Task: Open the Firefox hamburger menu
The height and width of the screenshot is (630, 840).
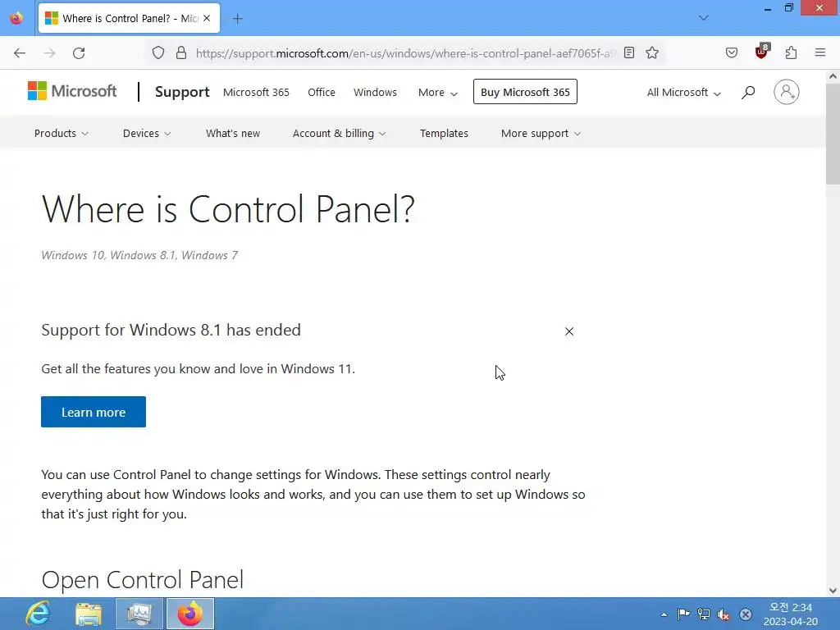Action: click(x=820, y=53)
